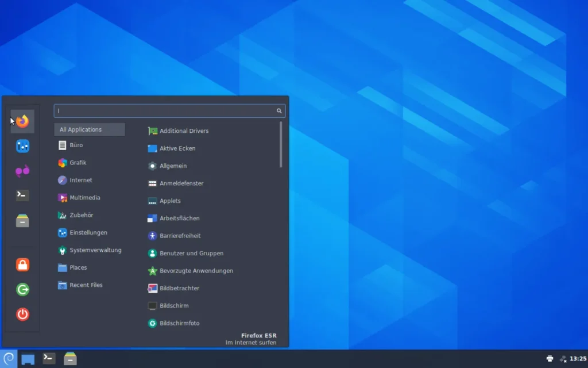
Task: Open the Terminal icon in favorites sidebar
Action: click(x=22, y=195)
